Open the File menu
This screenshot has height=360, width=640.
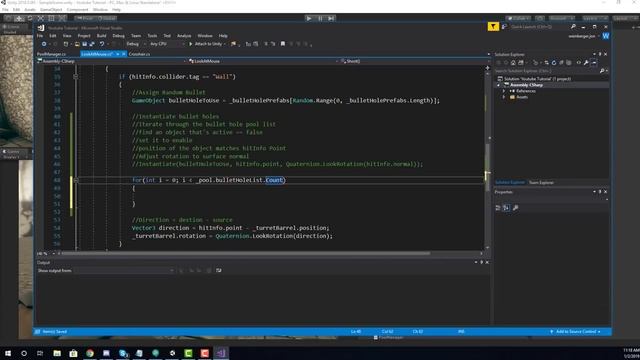coord(40,36)
